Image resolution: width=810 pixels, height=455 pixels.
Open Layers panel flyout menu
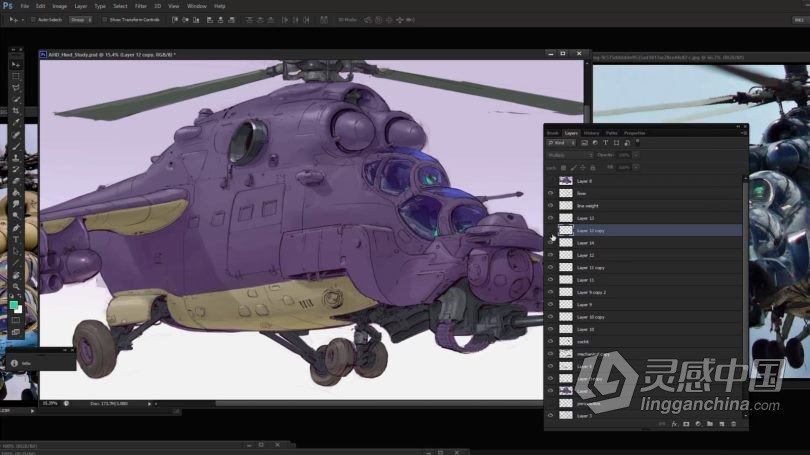click(x=743, y=133)
